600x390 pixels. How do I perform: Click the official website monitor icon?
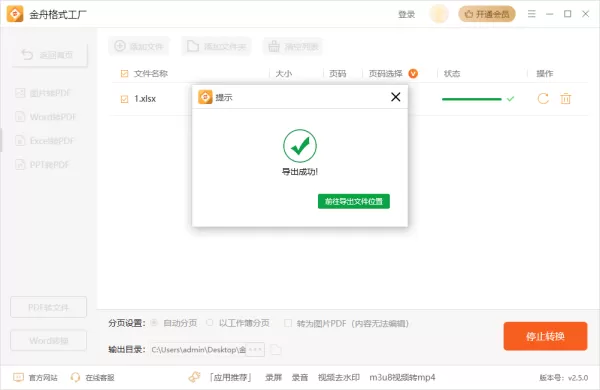[x=18, y=377]
